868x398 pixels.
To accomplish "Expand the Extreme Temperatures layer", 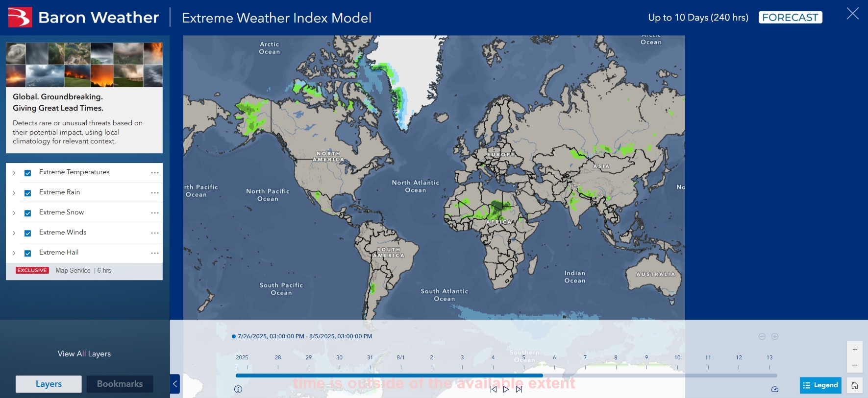I will (x=14, y=173).
